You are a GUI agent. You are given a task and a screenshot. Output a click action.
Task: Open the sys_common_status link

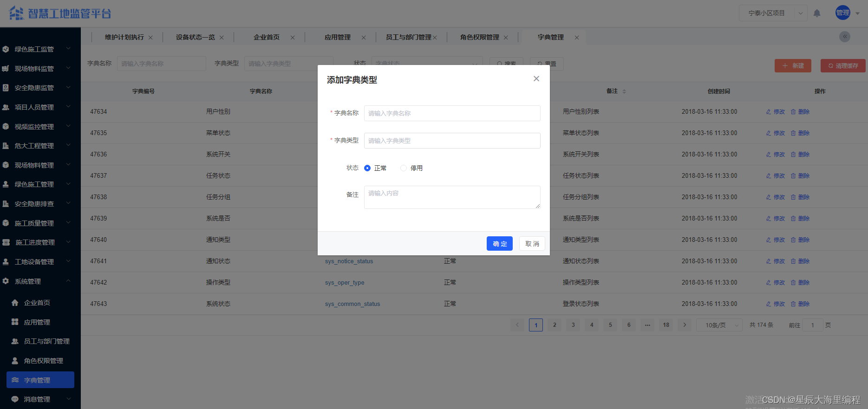pyautogui.click(x=352, y=304)
